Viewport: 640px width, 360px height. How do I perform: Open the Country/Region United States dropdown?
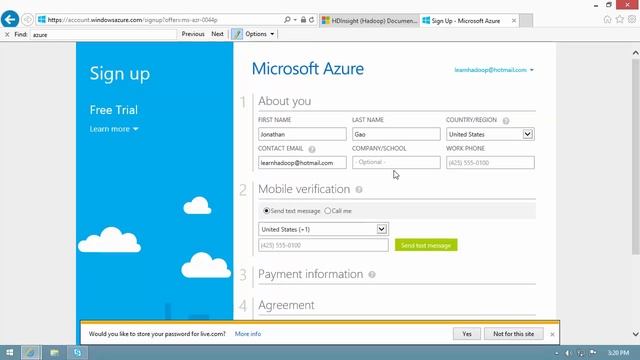490,134
